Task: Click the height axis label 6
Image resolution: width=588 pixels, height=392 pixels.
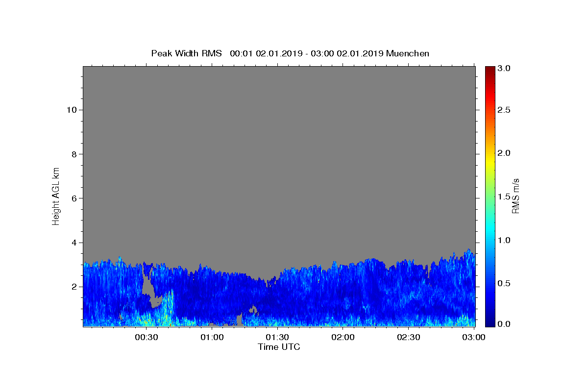Action: point(74,198)
